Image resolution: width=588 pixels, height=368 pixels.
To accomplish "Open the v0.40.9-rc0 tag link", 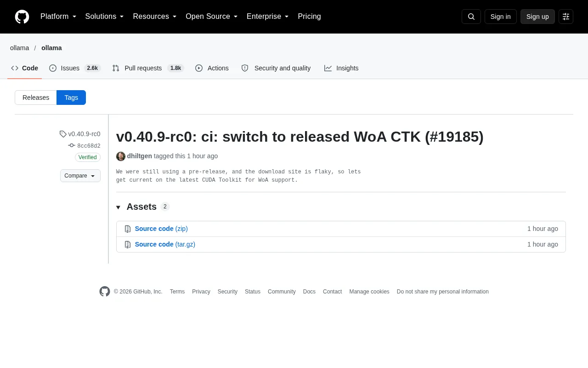I will 84,134.
